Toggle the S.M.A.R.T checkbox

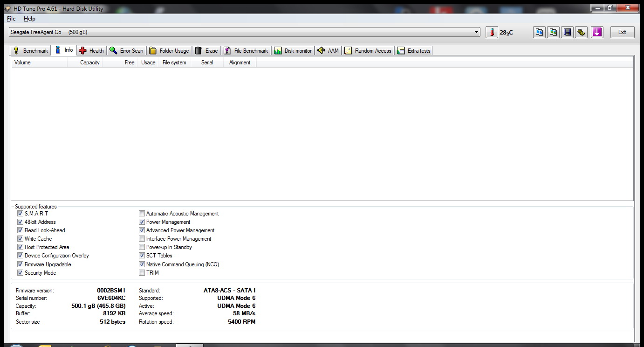[20, 214]
